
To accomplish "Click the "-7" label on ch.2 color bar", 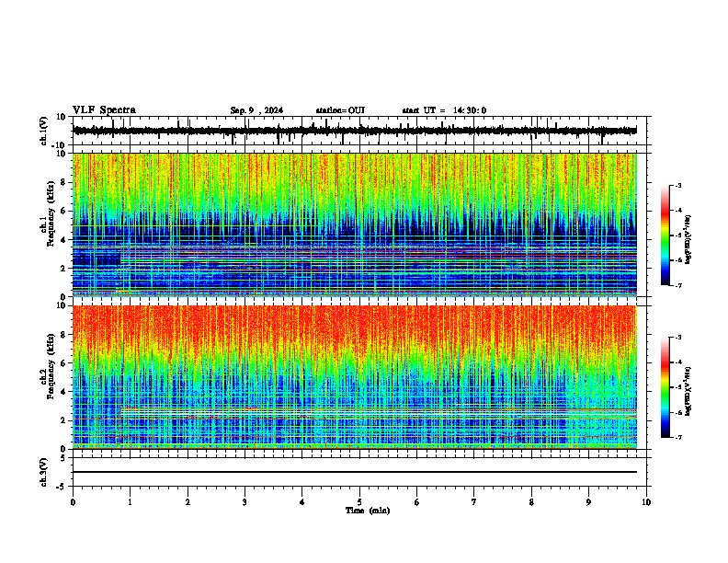I will pyautogui.click(x=678, y=437).
